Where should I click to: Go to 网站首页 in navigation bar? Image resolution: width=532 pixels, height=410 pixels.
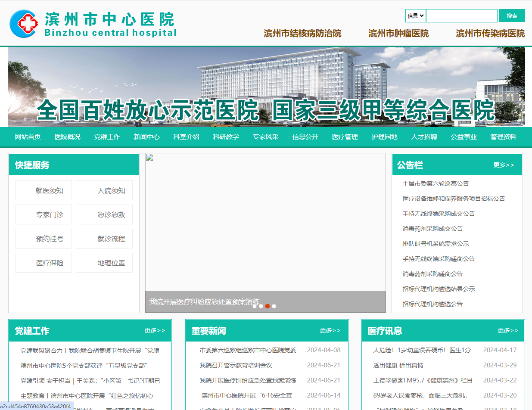28,137
